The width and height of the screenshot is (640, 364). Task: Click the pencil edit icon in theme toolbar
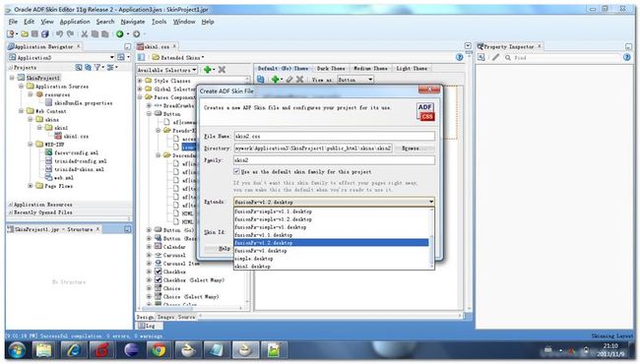(x=289, y=79)
